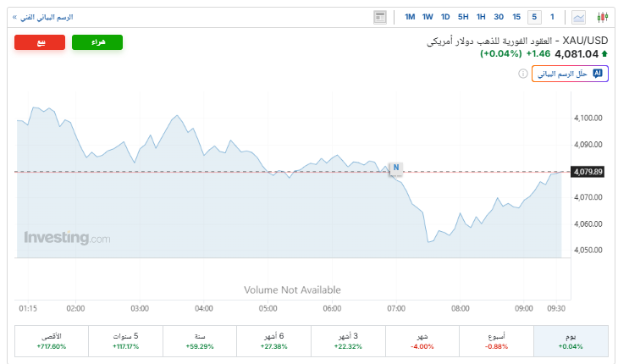Select the 1M interval
This screenshot has height=364, width=618.
(410, 17)
